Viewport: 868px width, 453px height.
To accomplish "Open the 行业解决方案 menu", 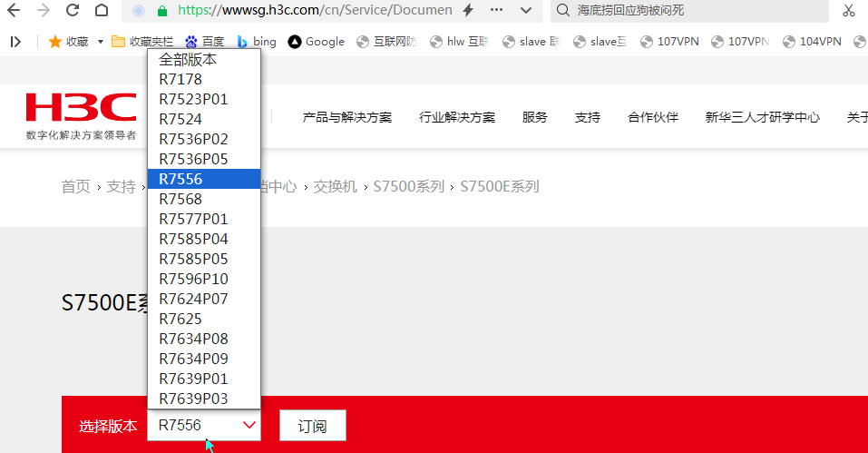I will [x=457, y=117].
